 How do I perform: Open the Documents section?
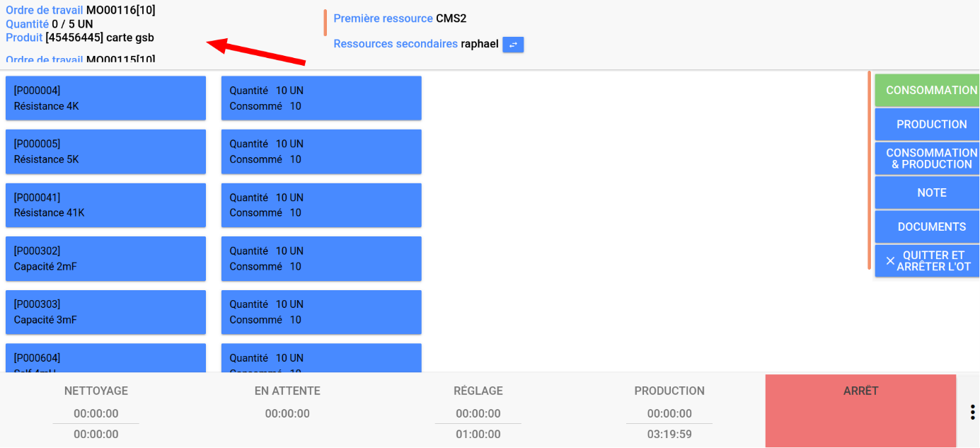927,227
